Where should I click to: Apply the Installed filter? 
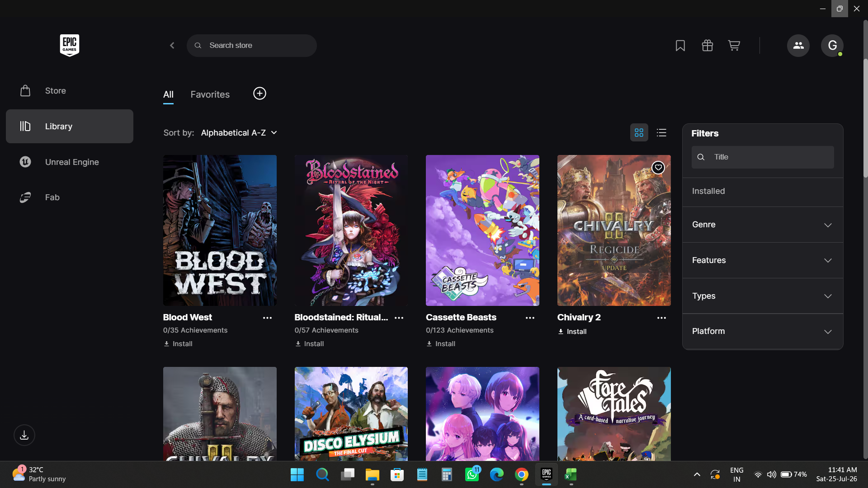pyautogui.click(x=763, y=191)
